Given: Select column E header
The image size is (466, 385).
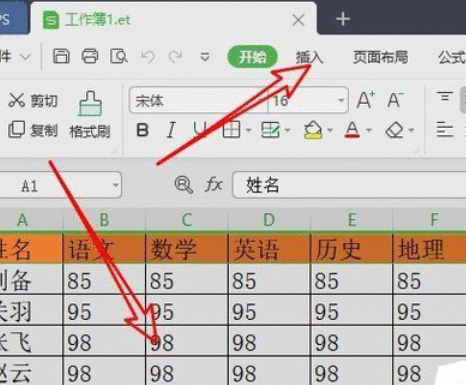Looking at the screenshot, I should (x=352, y=219).
